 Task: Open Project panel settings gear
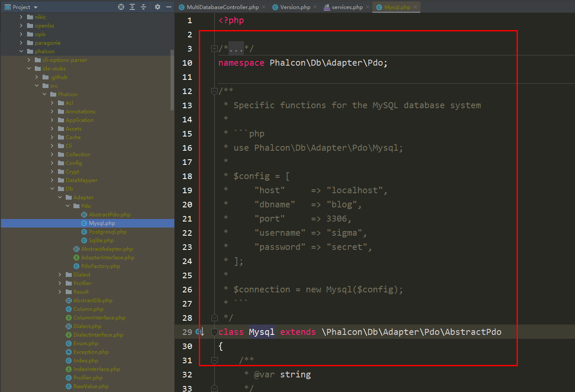pos(157,7)
